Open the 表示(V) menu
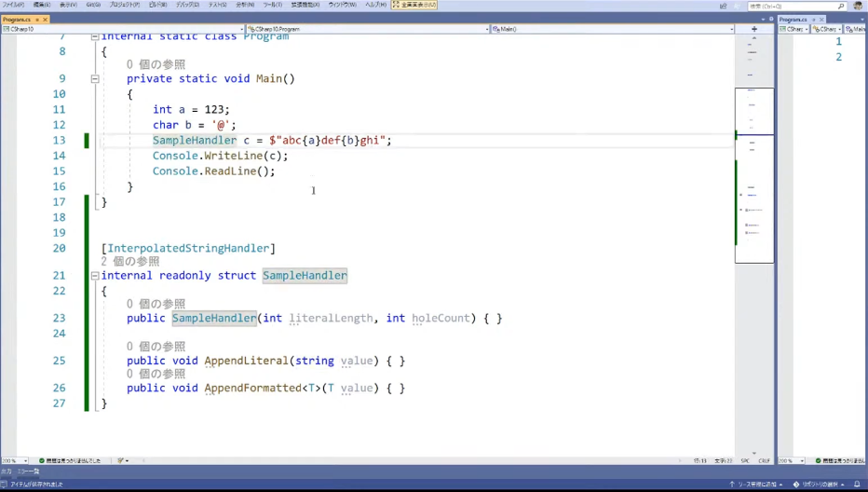Screen dimensions: 868x492 [68, 5]
